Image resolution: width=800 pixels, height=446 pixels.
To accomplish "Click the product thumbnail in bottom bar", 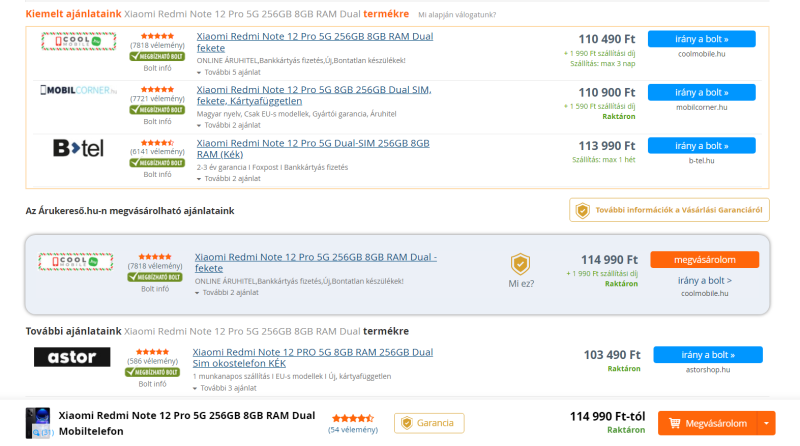I will [x=38, y=423].
